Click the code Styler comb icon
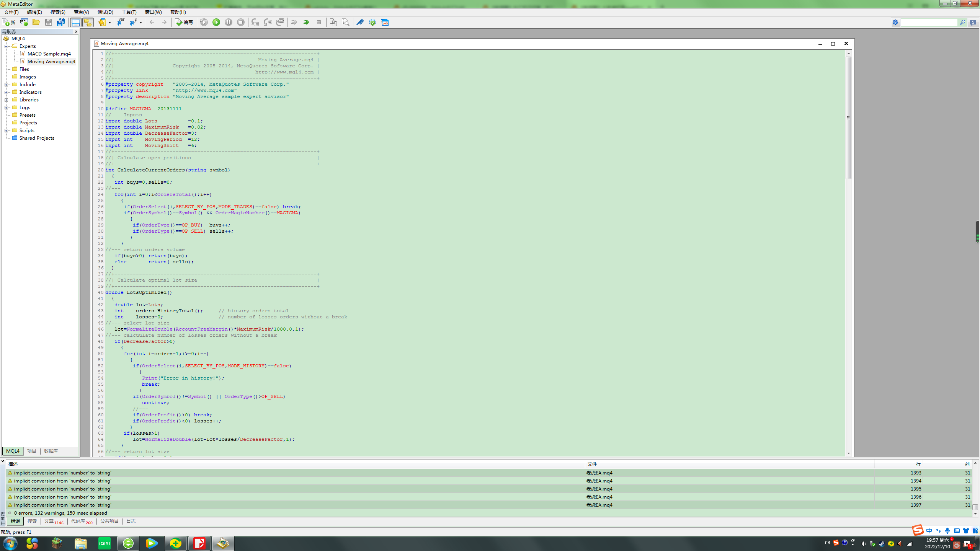This screenshot has width=980, height=551. point(360,22)
